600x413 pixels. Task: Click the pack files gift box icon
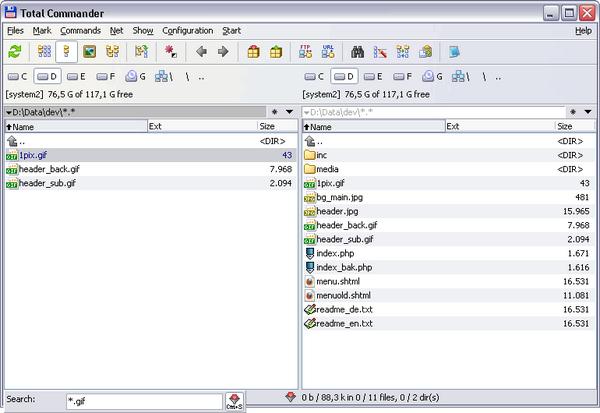coord(253,52)
